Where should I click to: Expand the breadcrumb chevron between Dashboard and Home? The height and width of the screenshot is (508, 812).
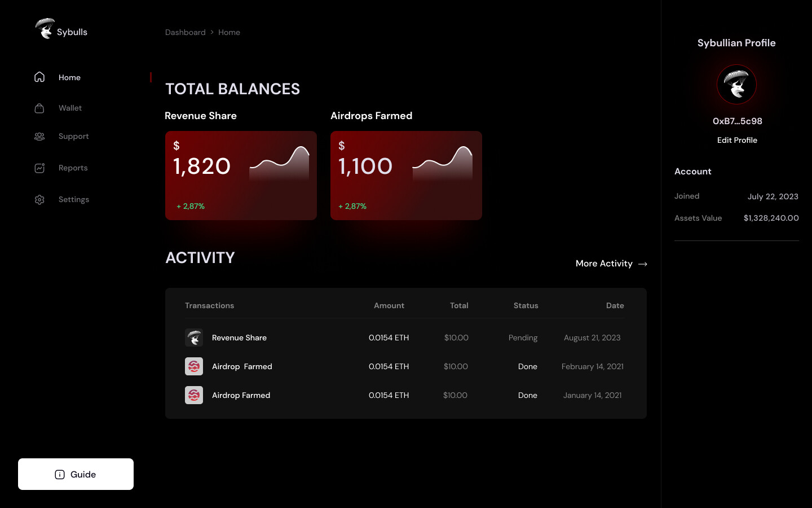[212, 32]
